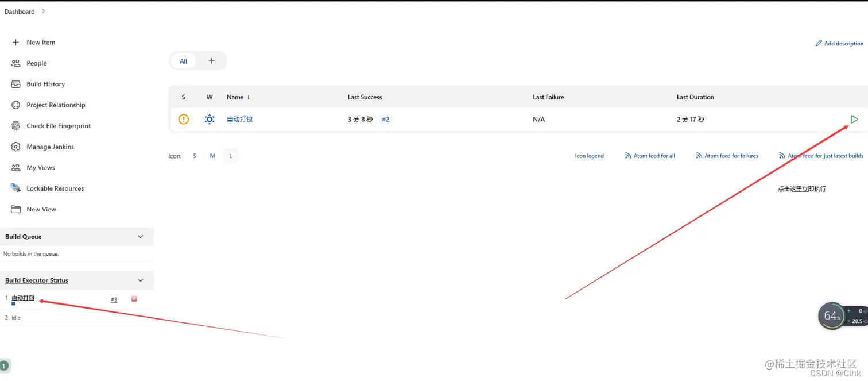The image size is (868, 381).
Task: Click the People sidebar icon
Action: [15, 63]
